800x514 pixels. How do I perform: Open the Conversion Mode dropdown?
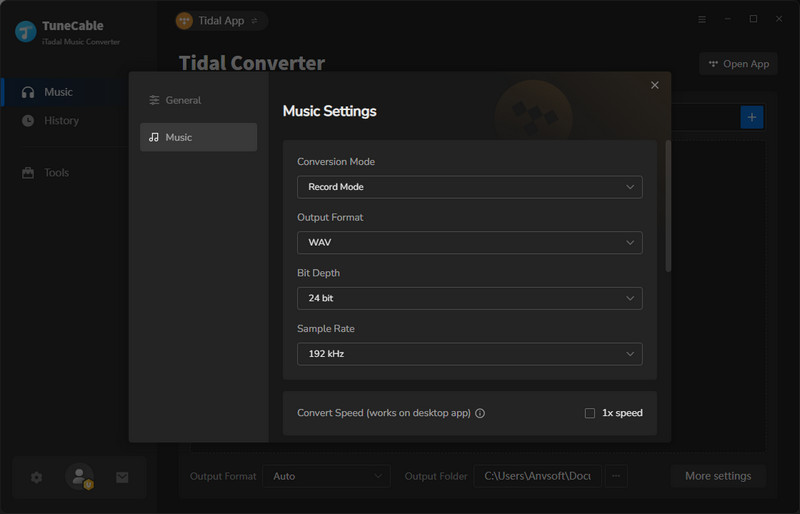click(x=469, y=187)
